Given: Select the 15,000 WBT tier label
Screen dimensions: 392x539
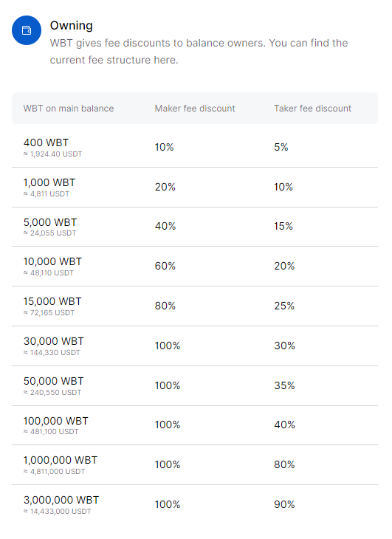Looking at the screenshot, I should (52, 301).
